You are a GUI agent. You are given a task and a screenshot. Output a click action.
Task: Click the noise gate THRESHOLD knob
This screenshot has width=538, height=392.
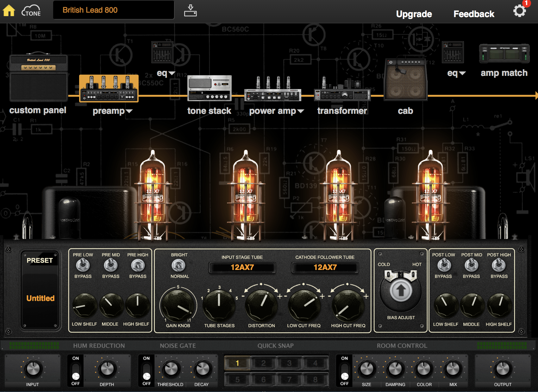point(171,369)
